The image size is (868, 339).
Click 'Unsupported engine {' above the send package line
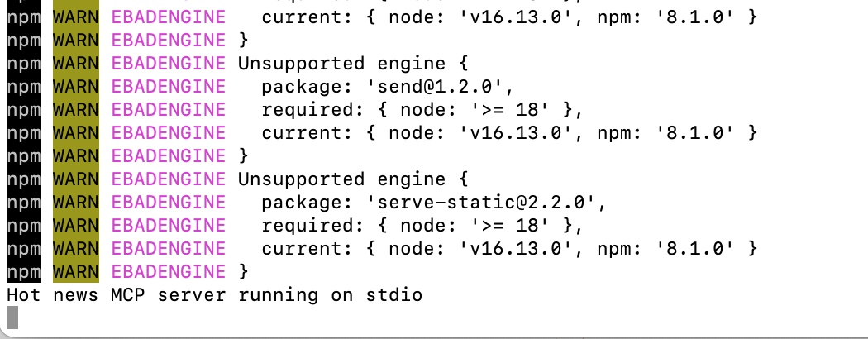point(353,63)
